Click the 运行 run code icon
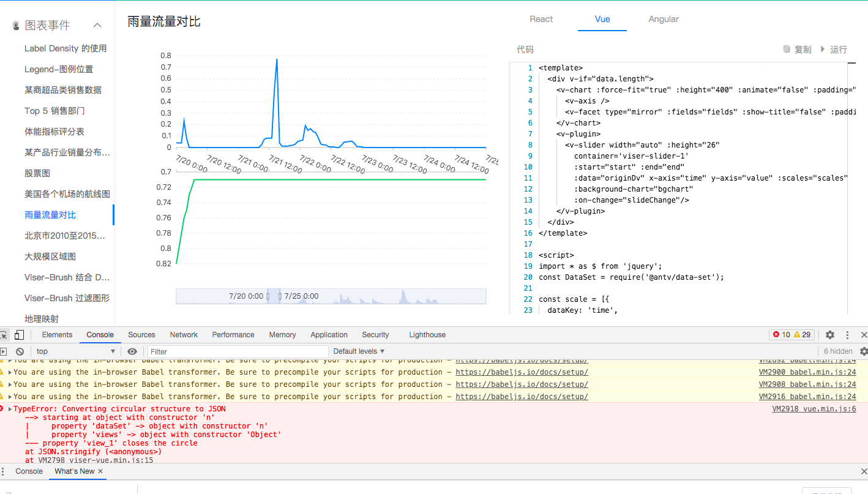The width and height of the screenshot is (868, 494). click(823, 49)
